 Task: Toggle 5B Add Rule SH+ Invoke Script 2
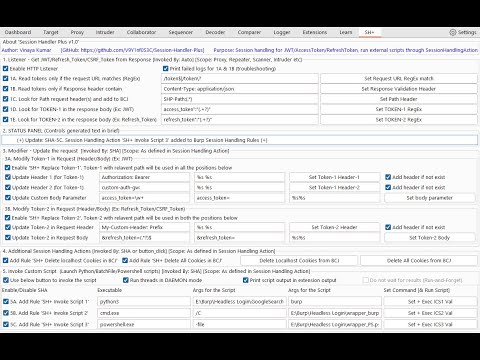click(x=5, y=313)
